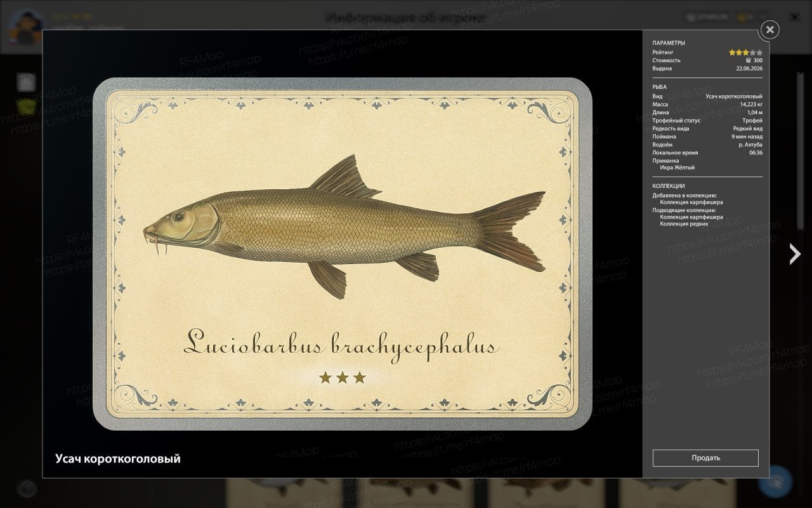This screenshot has height=508, width=812.
Task: Click the background window's dimmed close X
Action: pos(796,18)
